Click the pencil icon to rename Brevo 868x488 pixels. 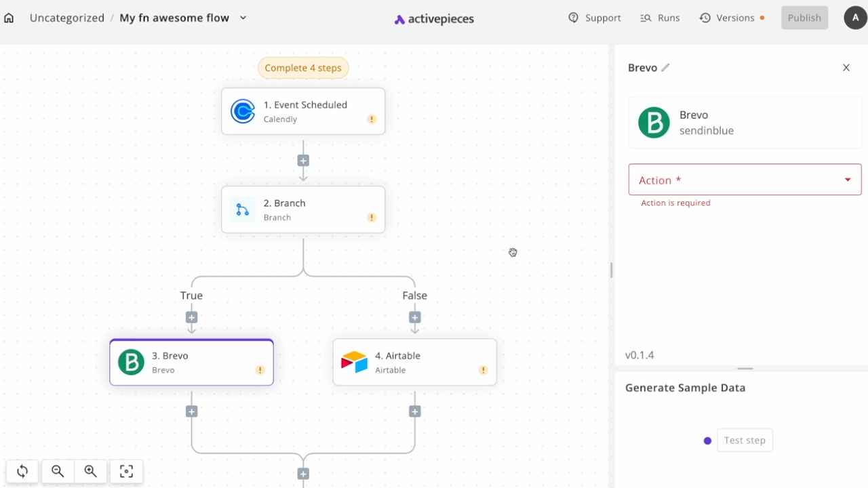point(666,68)
